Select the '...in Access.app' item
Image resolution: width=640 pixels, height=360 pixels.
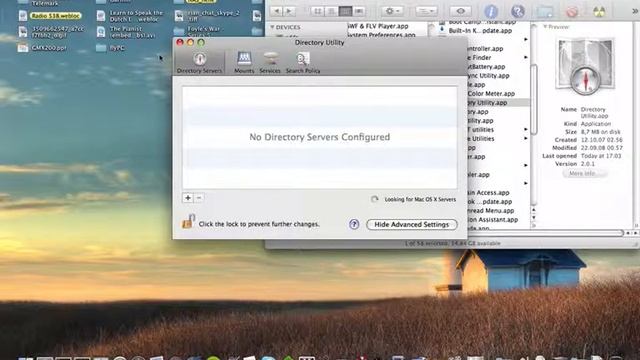[x=488, y=193]
